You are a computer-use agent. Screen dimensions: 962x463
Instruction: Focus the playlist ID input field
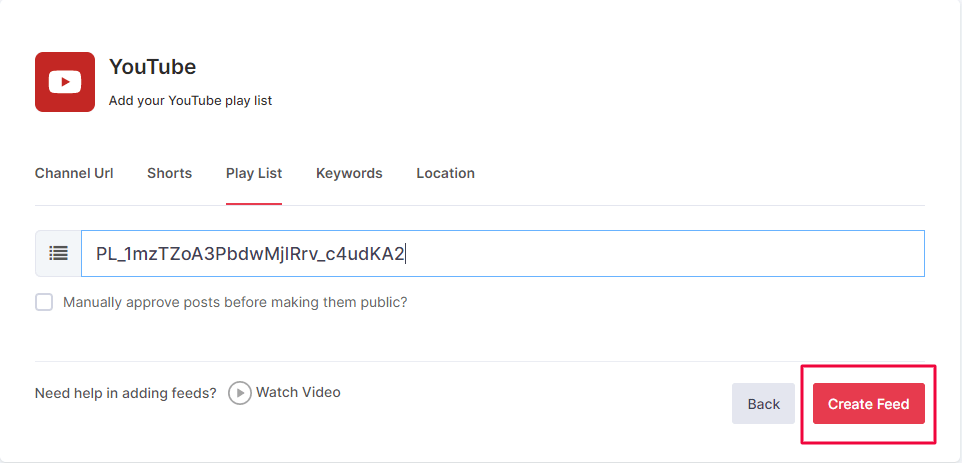click(x=660, y=254)
